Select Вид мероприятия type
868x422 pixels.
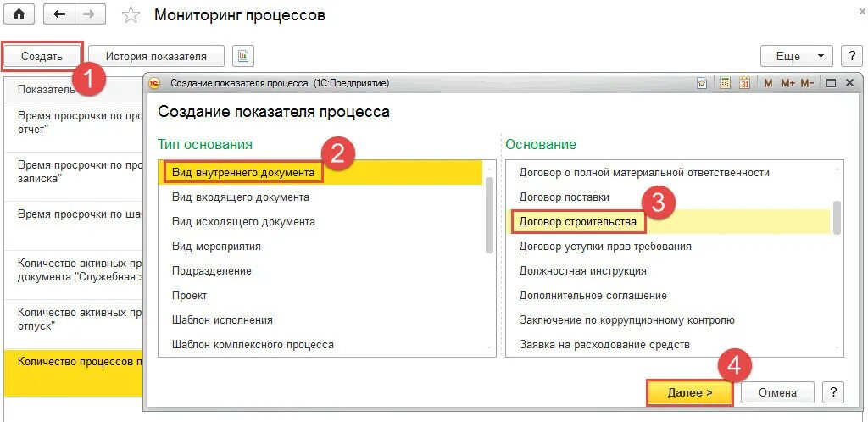coord(320,246)
